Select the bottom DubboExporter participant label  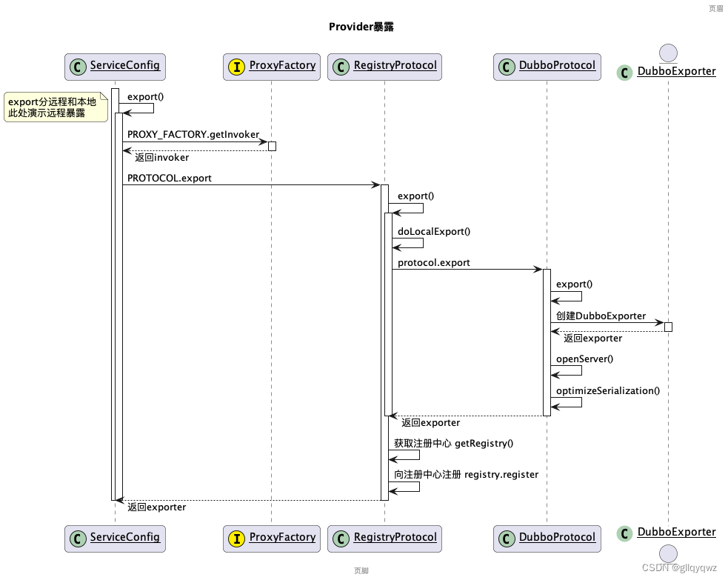(676, 532)
